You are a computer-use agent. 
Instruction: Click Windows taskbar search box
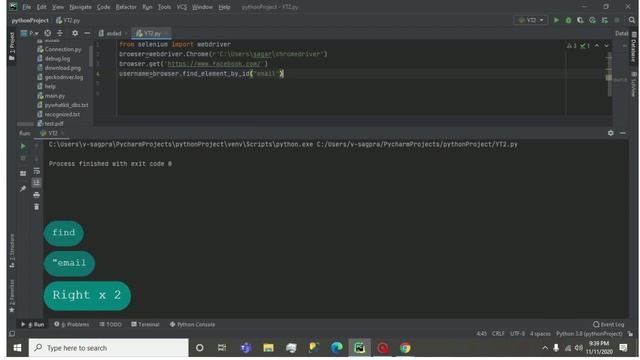pyautogui.click(x=109, y=348)
